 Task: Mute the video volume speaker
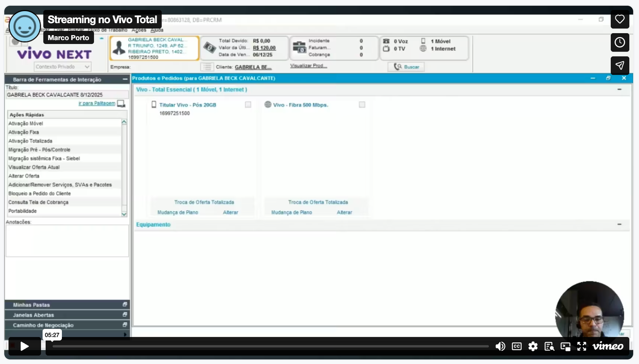click(x=500, y=346)
